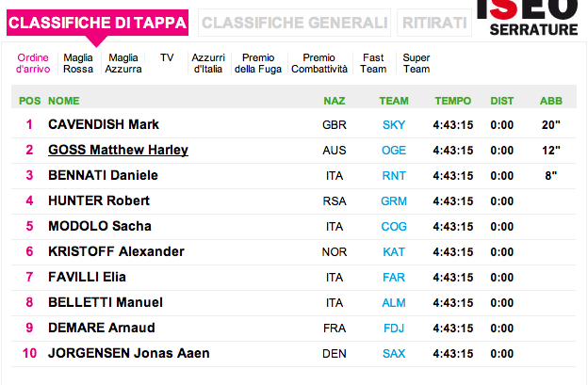The image size is (588, 385).
Task: Click rider name JORGENSEN Jonas Aaen
Action: tap(128, 353)
